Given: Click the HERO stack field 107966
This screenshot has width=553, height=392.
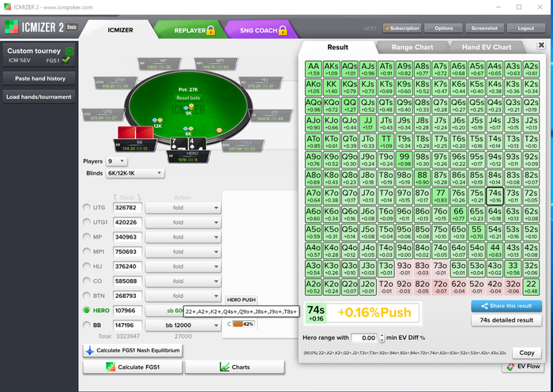Looking at the screenshot, I should (128, 311).
